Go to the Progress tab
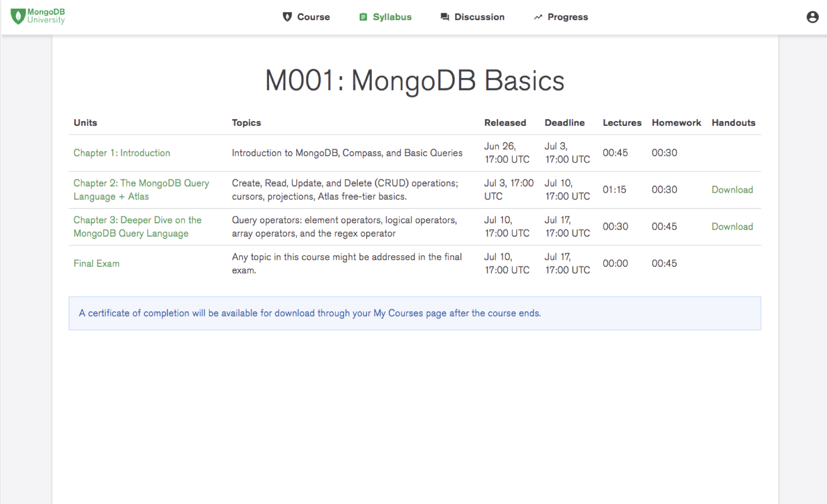The width and height of the screenshot is (827, 504). click(561, 17)
